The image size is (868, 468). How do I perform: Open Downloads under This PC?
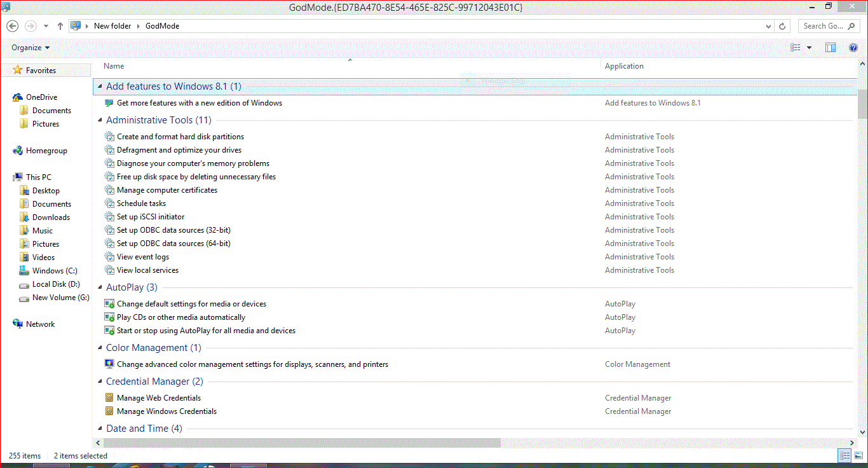[51, 217]
